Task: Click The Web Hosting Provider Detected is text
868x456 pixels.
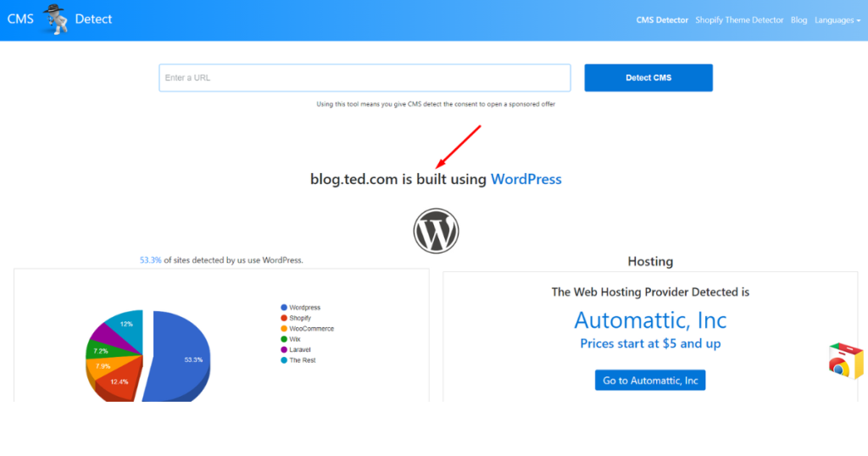Action: coord(650,292)
